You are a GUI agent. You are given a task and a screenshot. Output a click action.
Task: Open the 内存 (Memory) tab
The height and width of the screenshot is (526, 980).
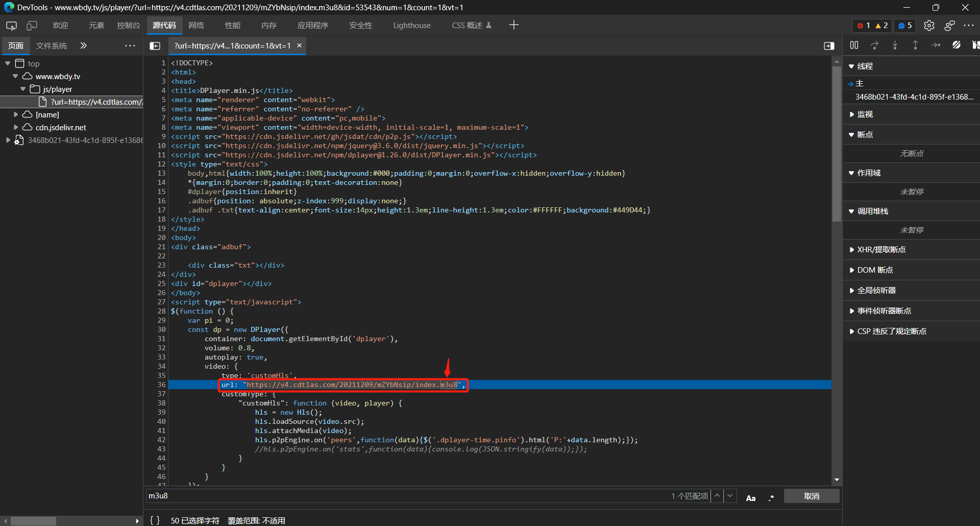[x=269, y=26]
